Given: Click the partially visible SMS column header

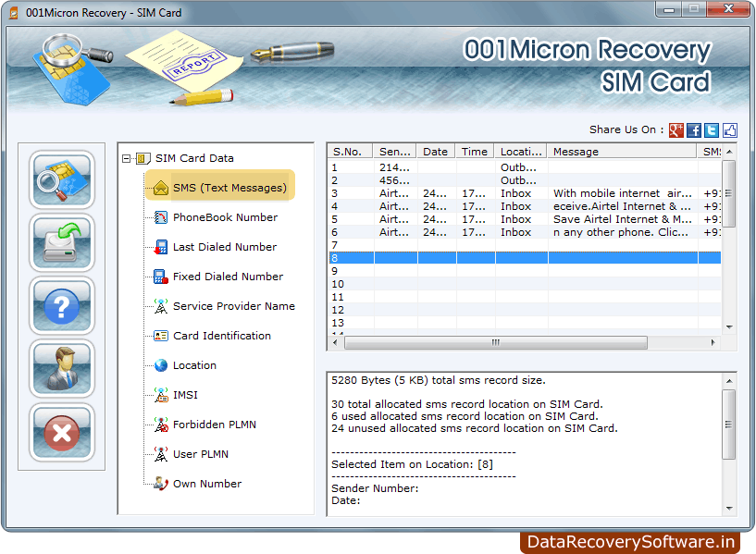Looking at the screenshot, I should (710, 152).
